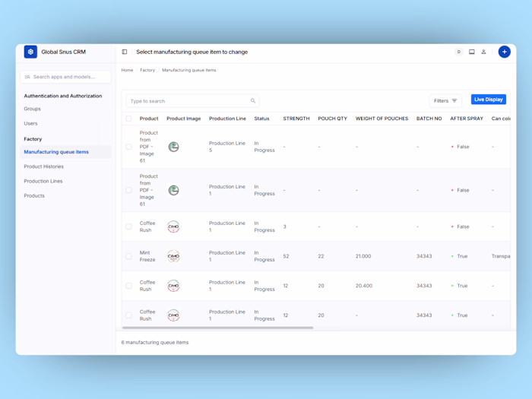Select all rows with header checkbox
532x399 pixels.
[128, 119]
